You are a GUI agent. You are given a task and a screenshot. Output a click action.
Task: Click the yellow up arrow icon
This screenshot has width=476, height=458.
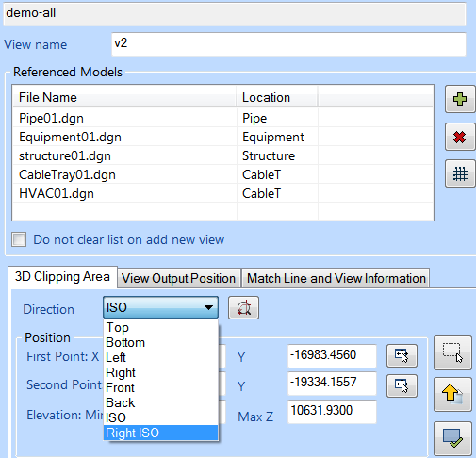[x=452, y=395]
